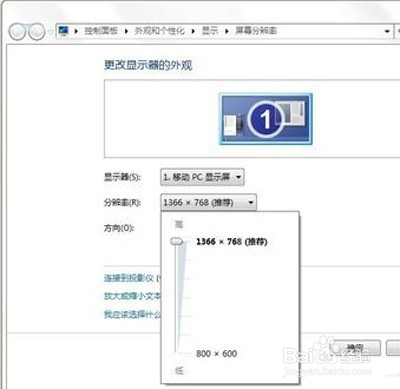
Task: Open 放大或缩小文本 link
Action: point(132,296)
